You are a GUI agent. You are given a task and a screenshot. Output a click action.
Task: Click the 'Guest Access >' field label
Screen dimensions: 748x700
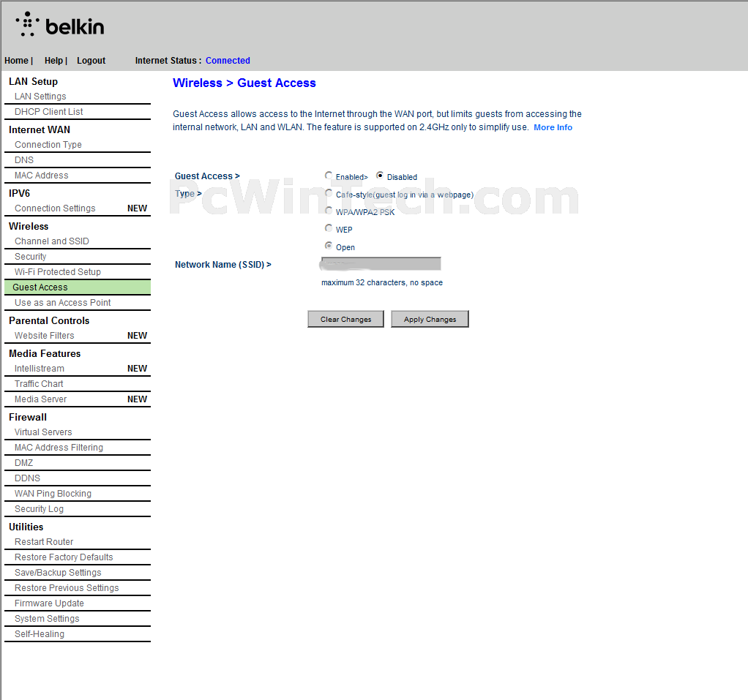(x=207, y=176)
